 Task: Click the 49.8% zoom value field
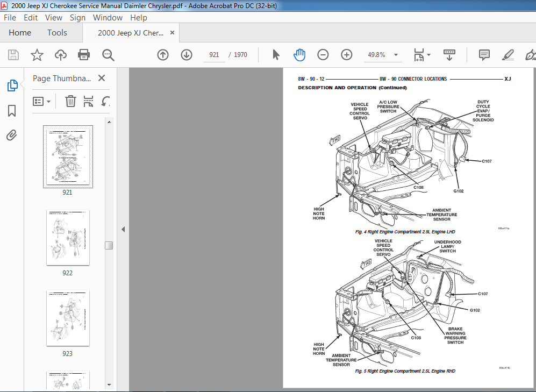coord(376,55)
